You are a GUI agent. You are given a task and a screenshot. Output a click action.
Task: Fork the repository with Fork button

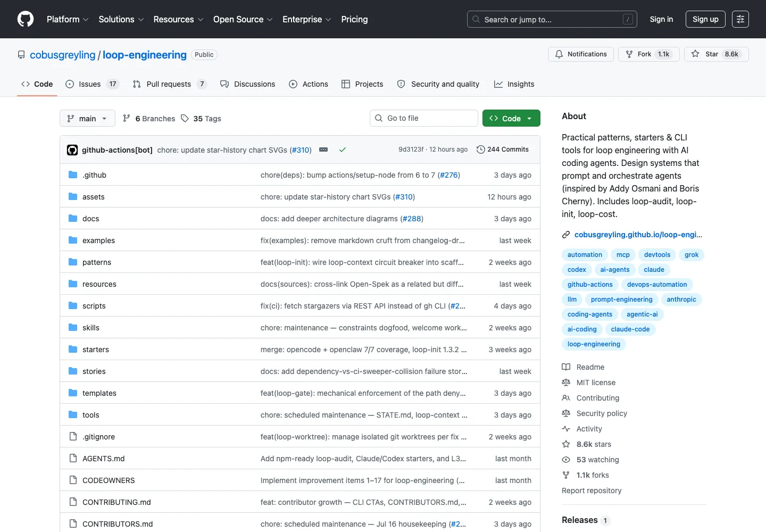point(648,54)
